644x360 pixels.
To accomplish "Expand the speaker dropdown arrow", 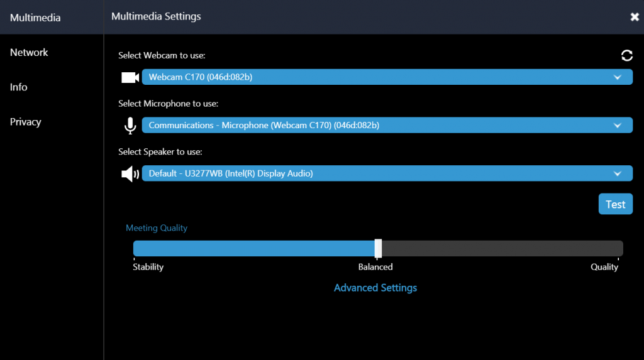I will [x=618, y=173].
